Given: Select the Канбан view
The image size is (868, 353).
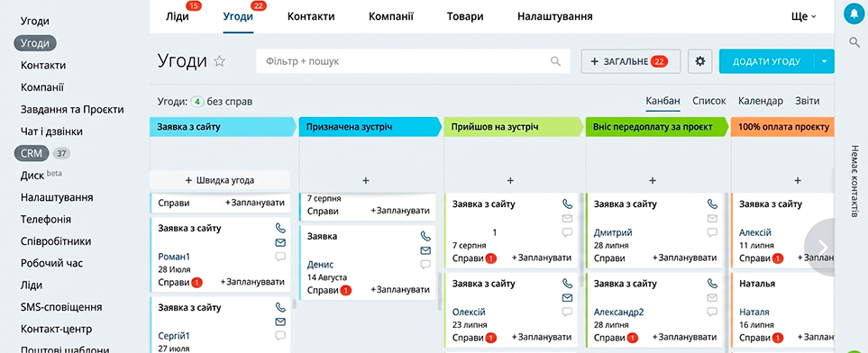Looking at the screenshot, I should pos(662,101).
